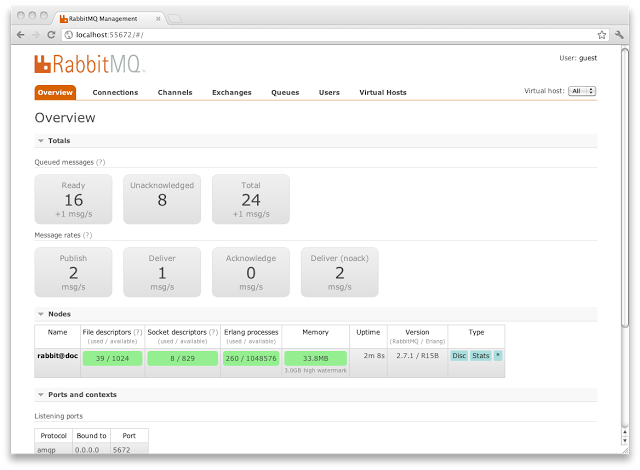Click the 39 / 1024 file descriptors bar
The image size is (640, 470).
(x=112, y=359)
